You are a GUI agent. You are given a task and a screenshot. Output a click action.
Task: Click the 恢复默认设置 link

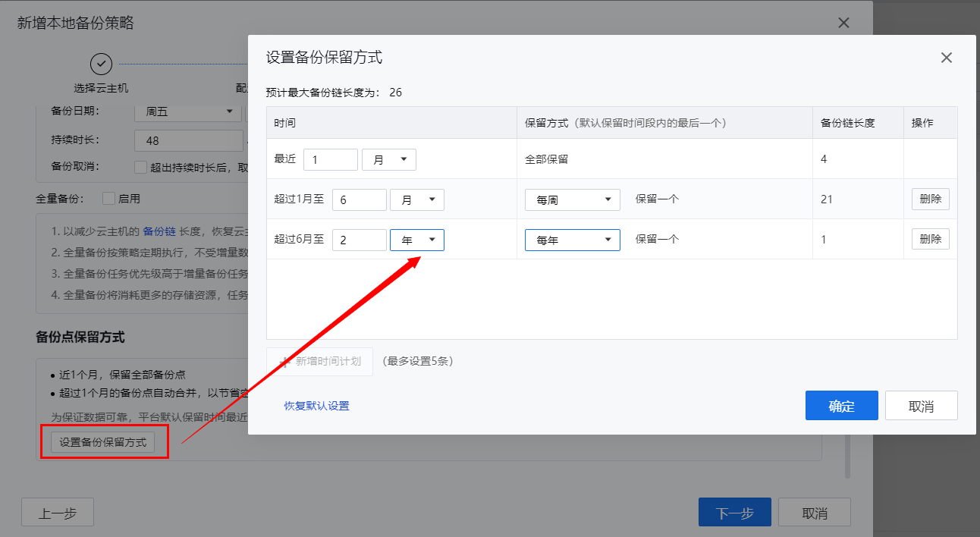coord(316,406)
